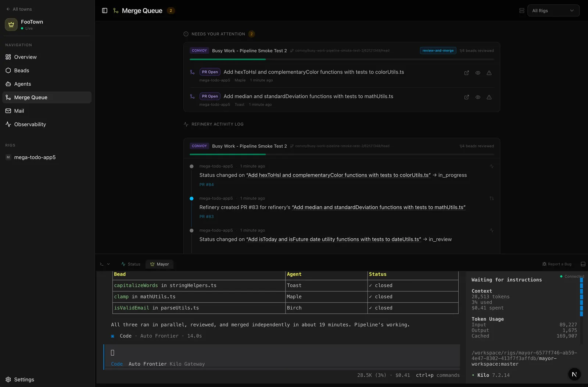Click warning icon on hexToHsl PR row
The width and height of the screenshot is (588, 387).
tap(489, 73)
